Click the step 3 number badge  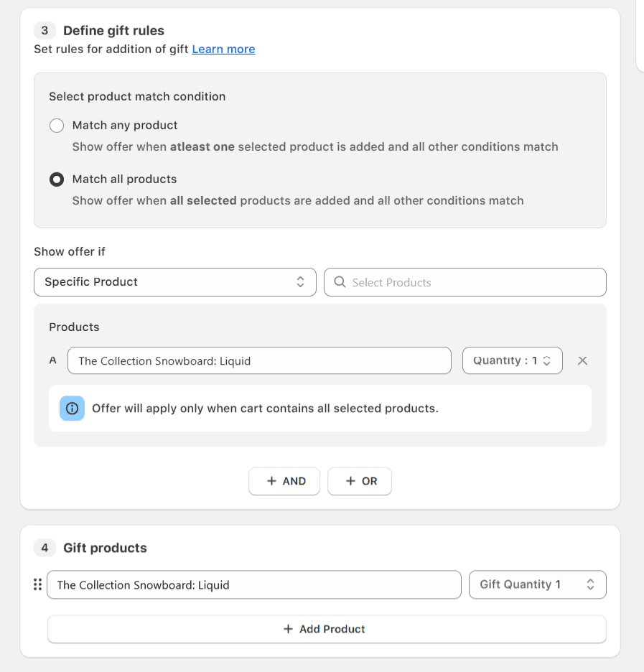(45, 30)
